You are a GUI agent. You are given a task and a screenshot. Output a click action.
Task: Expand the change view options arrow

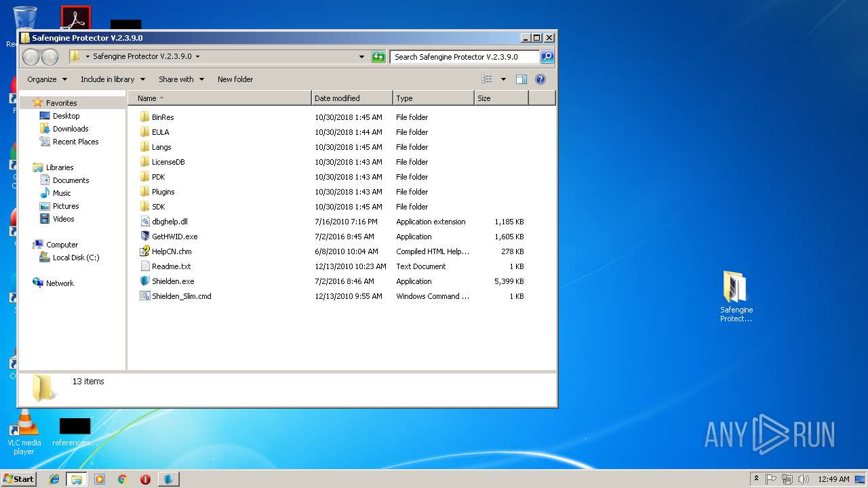click(503, 79)
